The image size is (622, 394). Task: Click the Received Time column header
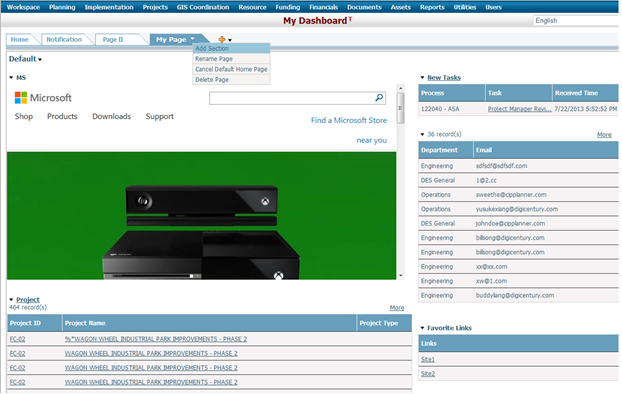[586, 93]
